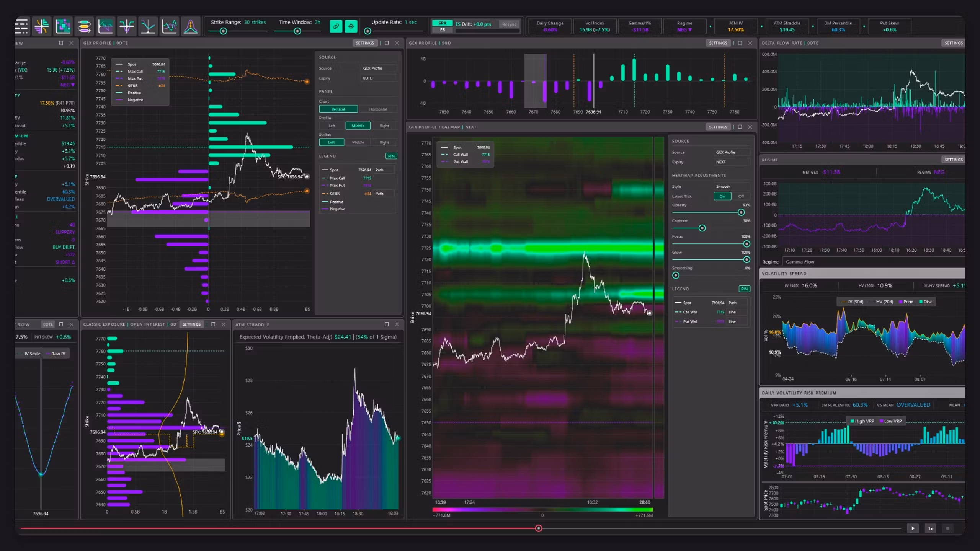Open the Expiry 0DTE dropdown in GEX settings
The height and width of the screenshot is (551, 980).
pyautogui.click(x=378, y=78)
